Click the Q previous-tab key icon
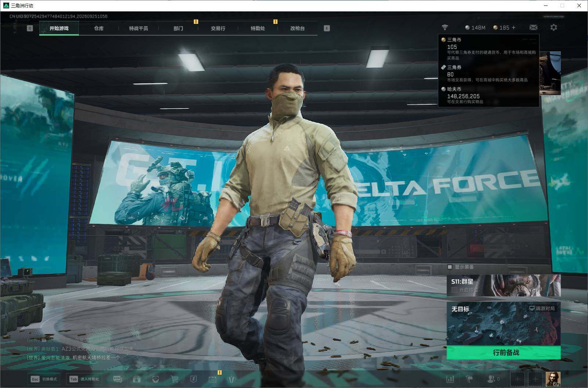The height and width of the screenshot is (388, 588). click(30, 28)
